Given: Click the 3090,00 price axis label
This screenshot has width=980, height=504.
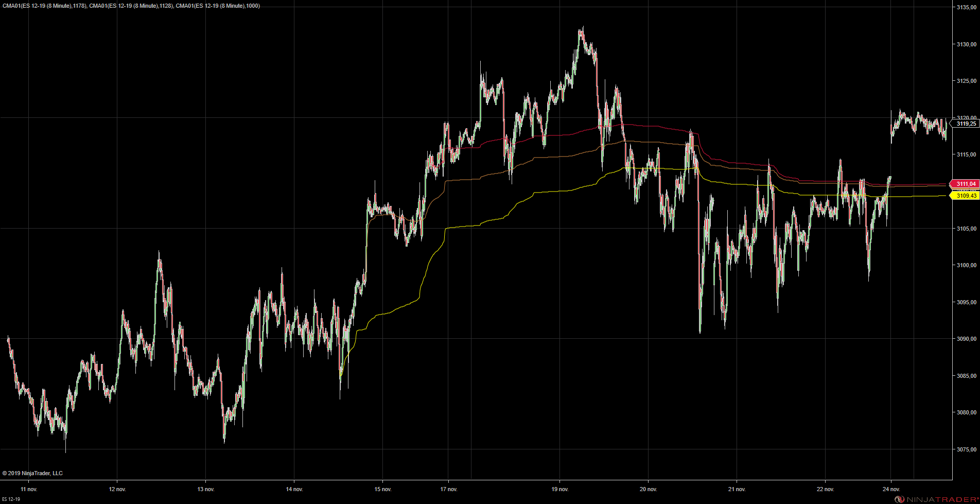Looking at the screenshot, I should point(966,339).
